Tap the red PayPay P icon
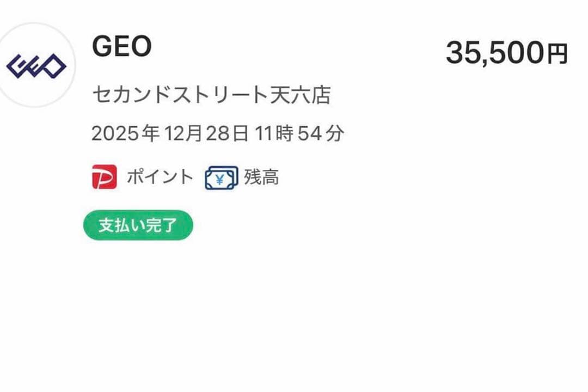This screenshot has width=588, height=392. pyautogui.click(x=104, y=177)
